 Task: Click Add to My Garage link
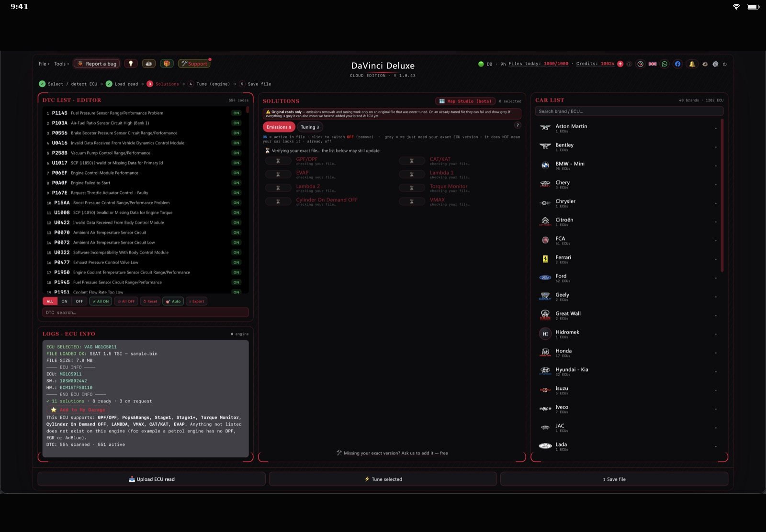pos(78,410)
